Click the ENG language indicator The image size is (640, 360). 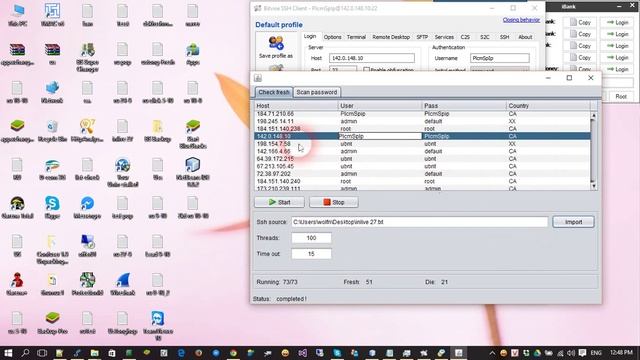596,353
